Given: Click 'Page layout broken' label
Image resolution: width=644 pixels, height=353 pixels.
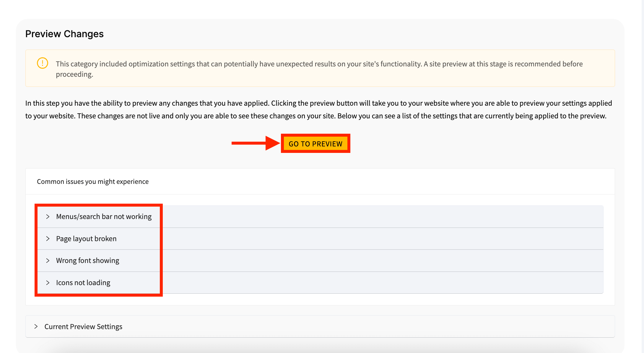Looking at the screenshot, I should click(x=86, y=238).
